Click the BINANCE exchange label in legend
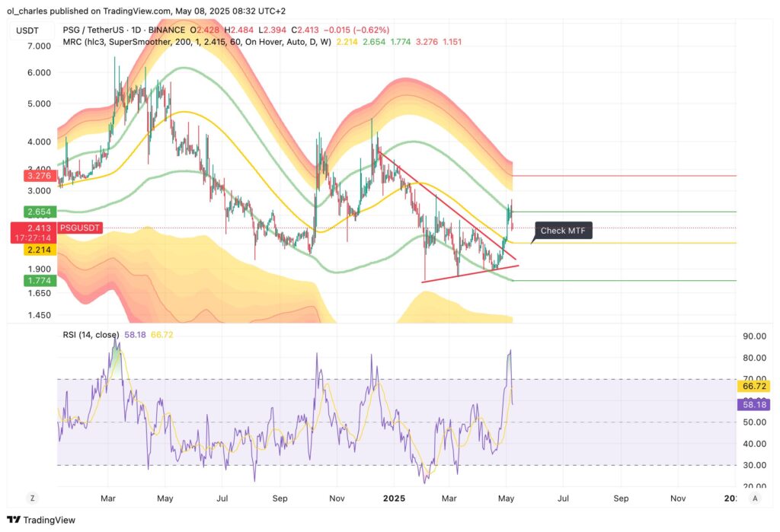Viewport: 780px width, 532px height. click(x=169, y=30)
